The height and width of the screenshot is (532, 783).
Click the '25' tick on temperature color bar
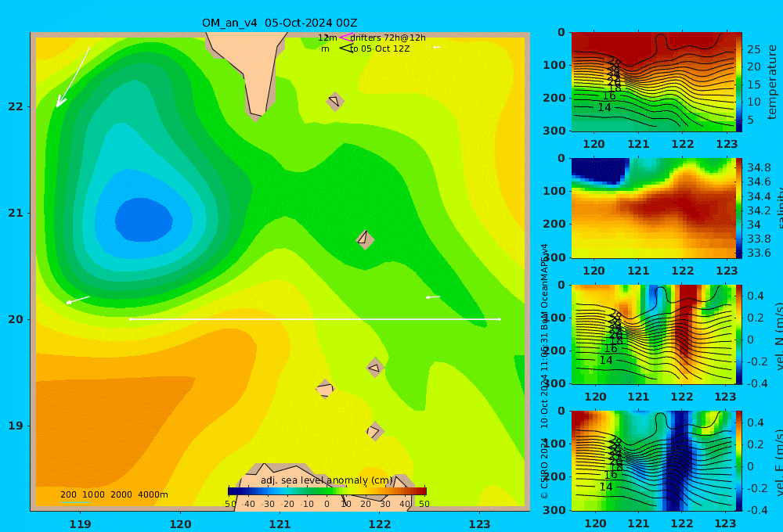coord(754,49)
